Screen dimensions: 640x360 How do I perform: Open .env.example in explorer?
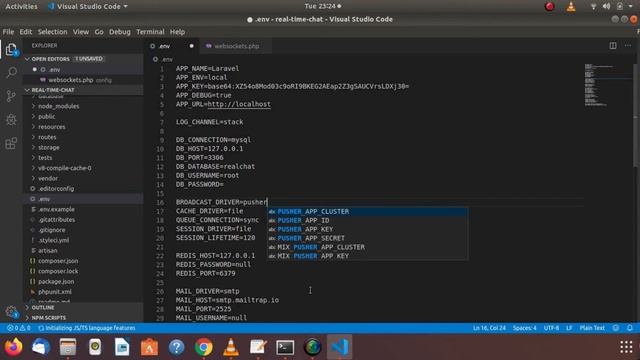[x=56, y=209]
